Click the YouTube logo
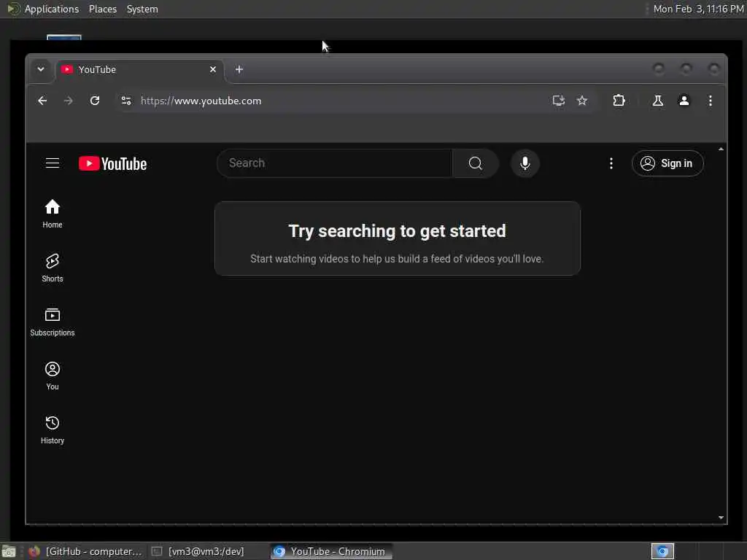747x560 pixels. coord(112,163)
